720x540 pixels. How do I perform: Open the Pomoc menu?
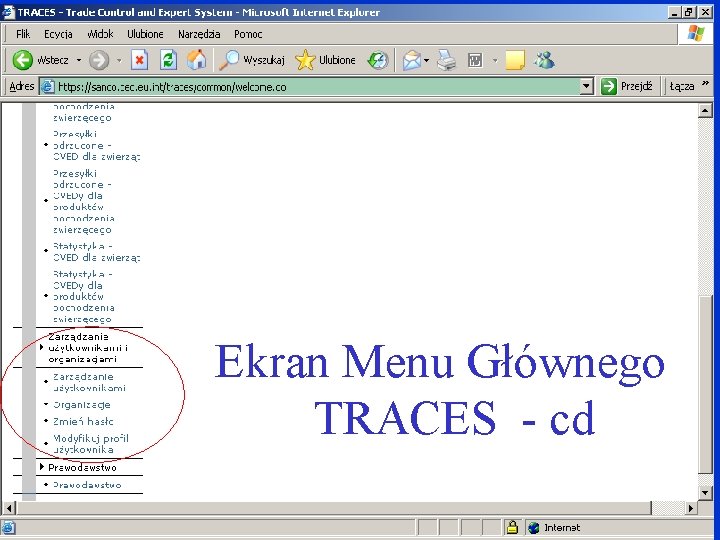coord(248,34)
